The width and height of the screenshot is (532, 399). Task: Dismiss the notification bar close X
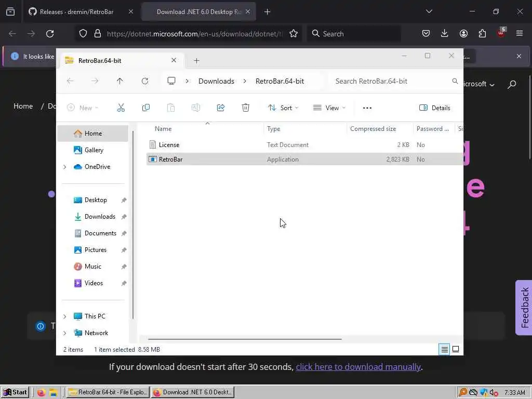coord(519,56)
